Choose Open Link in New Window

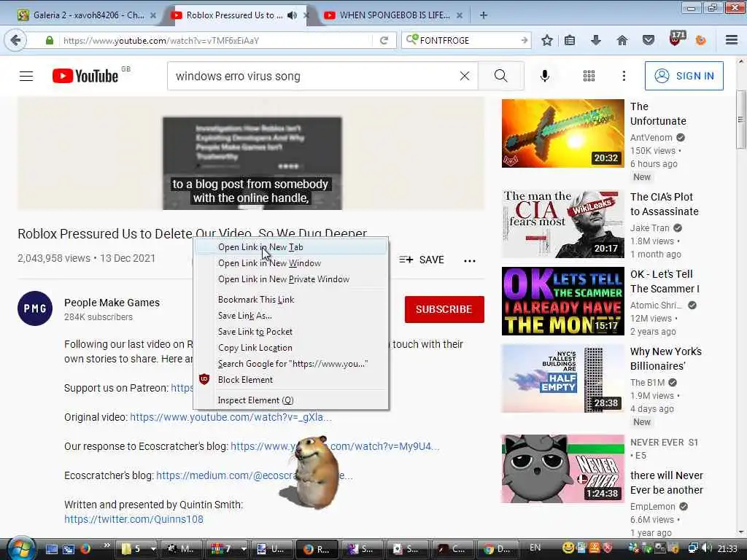(291, 263)
